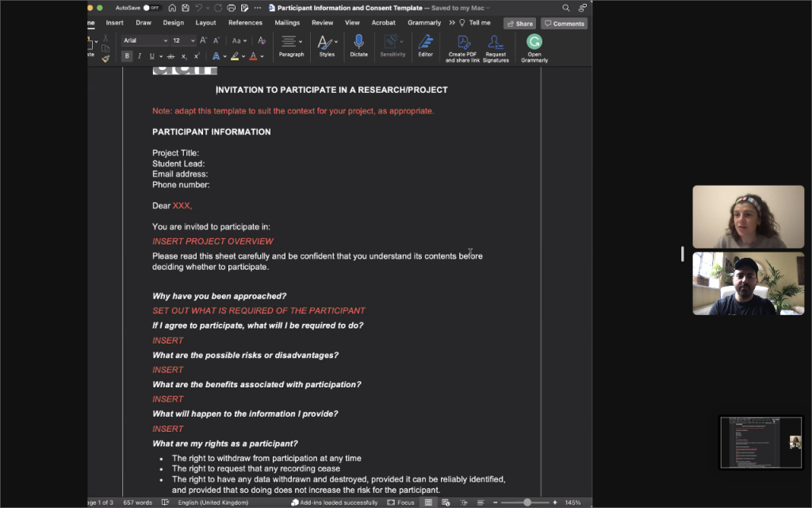Toggle AutoSave switch
Screen dimensions: 812x508
(x=152, y=8)
